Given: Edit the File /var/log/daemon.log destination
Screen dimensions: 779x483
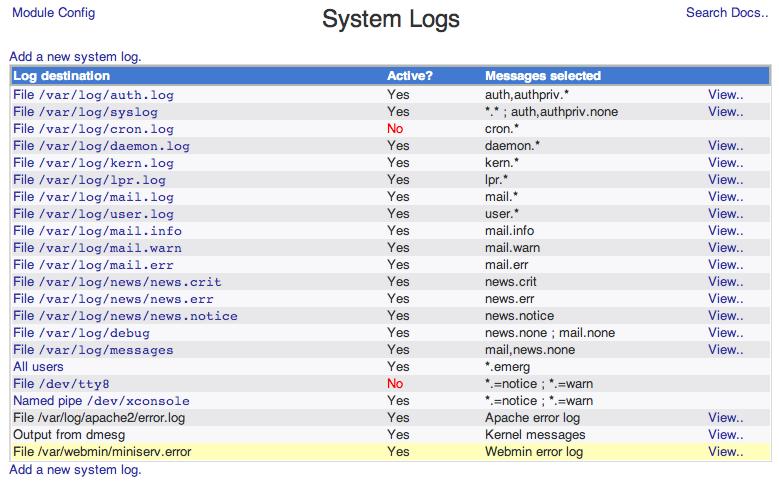Looking at the screenshot, I should coord(101,146).
